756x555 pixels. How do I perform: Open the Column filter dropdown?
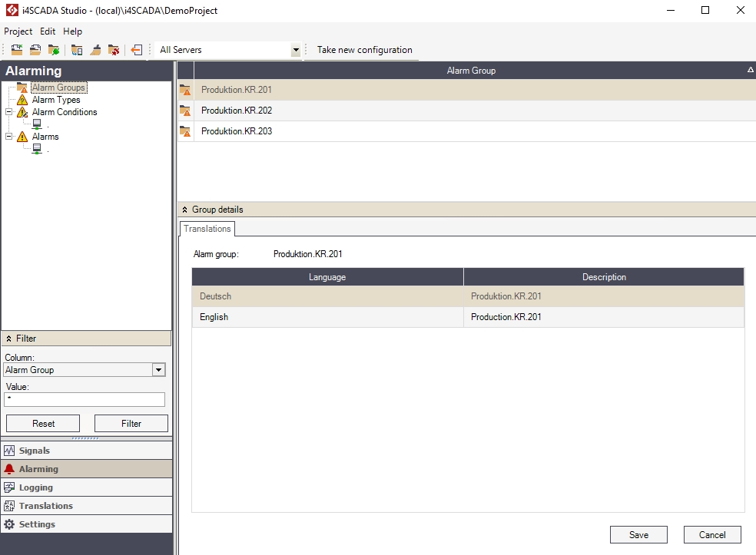tap(158, 370)
